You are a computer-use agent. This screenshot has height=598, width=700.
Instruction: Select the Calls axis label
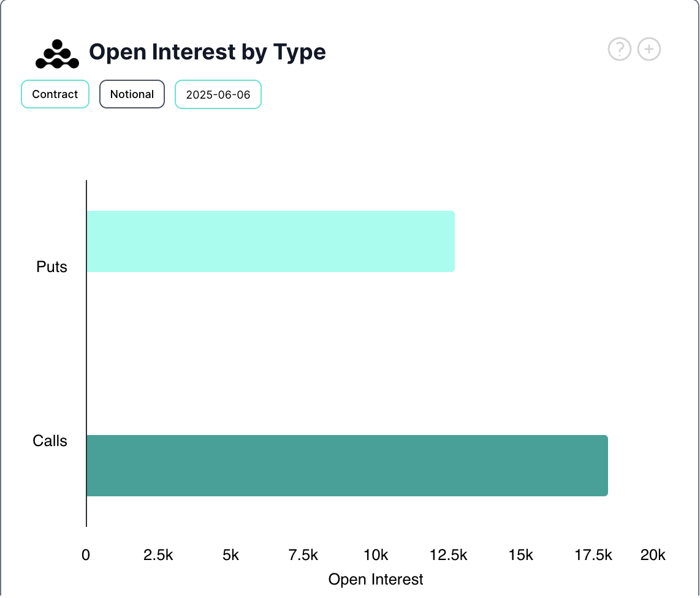[x=50, y=441]
